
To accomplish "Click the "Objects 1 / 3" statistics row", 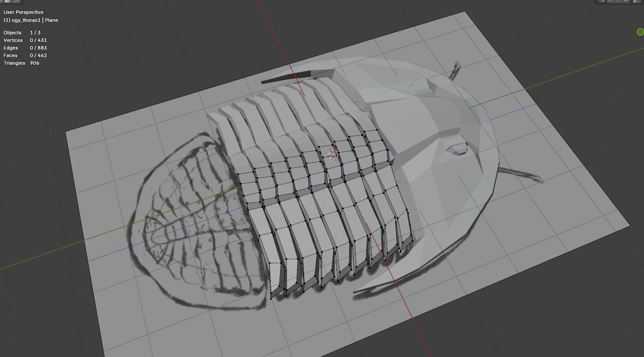I will (21, 33).
